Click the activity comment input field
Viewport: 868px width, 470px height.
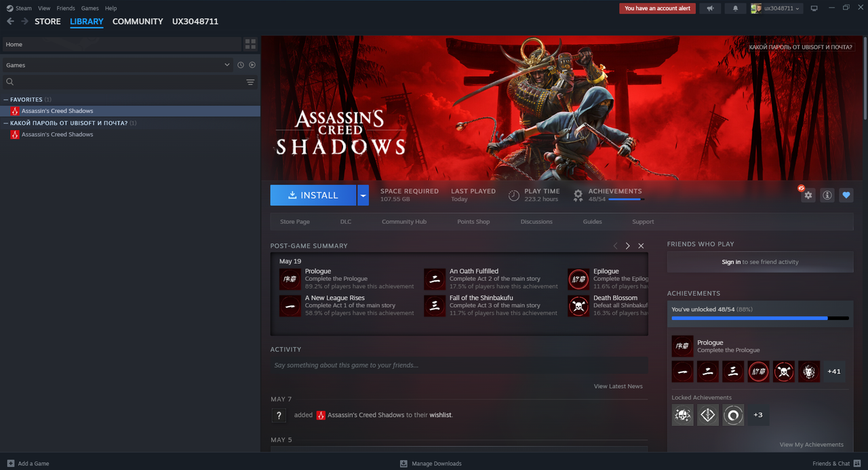point(459,366)
